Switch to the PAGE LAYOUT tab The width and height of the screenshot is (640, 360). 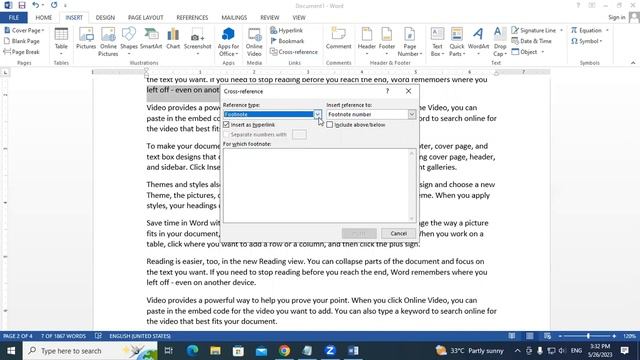pyautogui.click(x=145, y=18)
